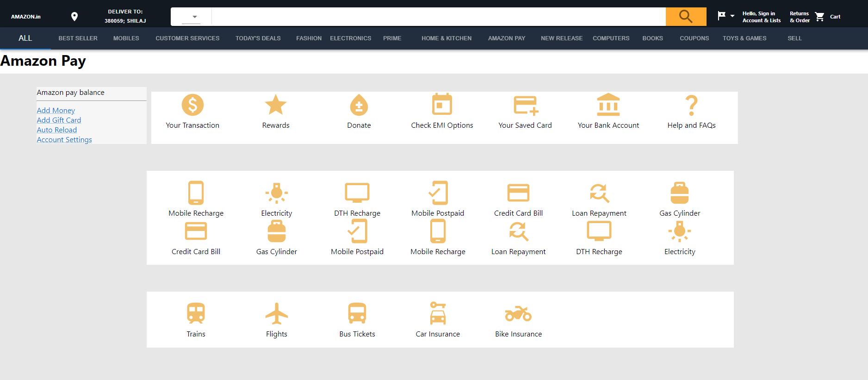Screen dimensions: 868x380
Task: Click the Add Gift Card link
Action: click(59, 120)
